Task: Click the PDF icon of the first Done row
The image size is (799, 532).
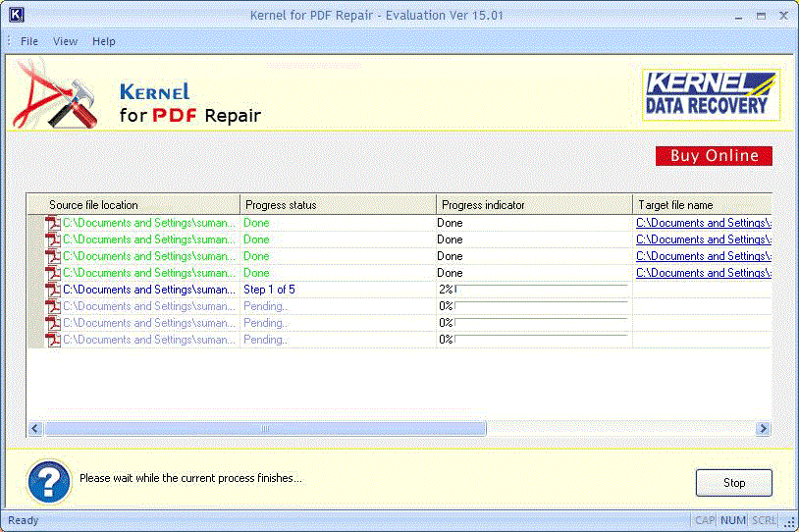Action: click(53, 224)
